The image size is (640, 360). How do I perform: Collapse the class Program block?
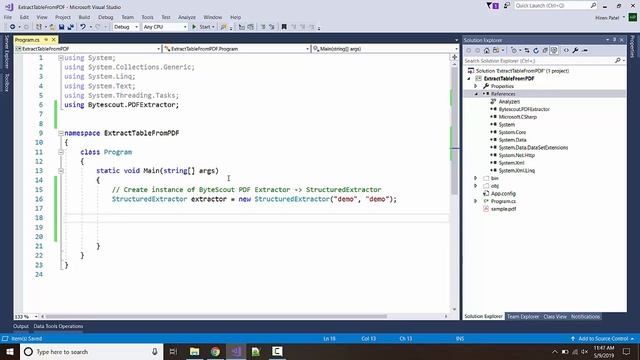coord(60,152)
